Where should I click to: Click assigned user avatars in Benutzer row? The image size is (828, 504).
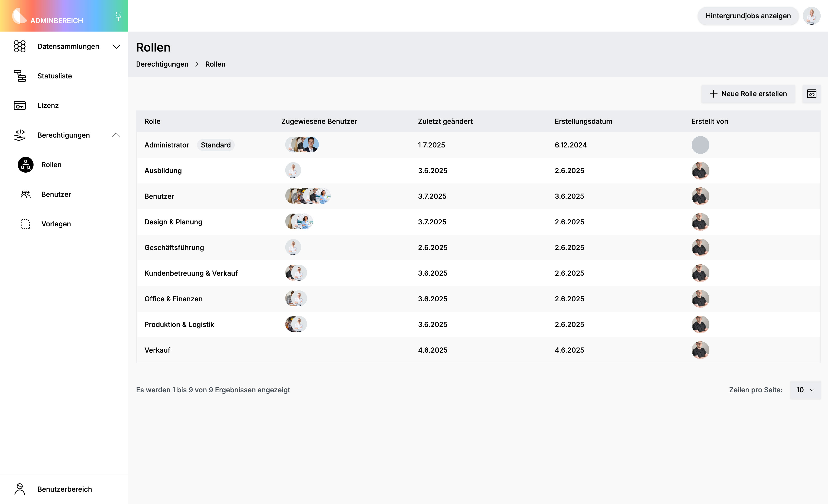click(308, 196)
